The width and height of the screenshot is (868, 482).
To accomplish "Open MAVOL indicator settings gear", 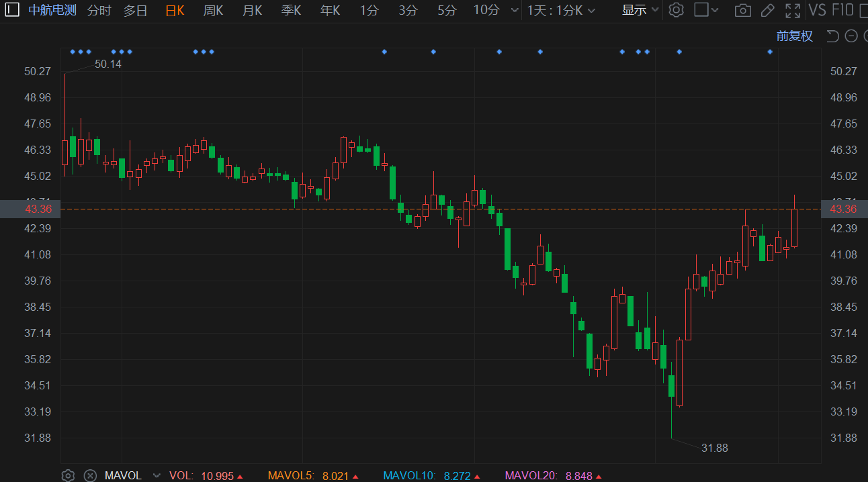I will pos(68,475).
